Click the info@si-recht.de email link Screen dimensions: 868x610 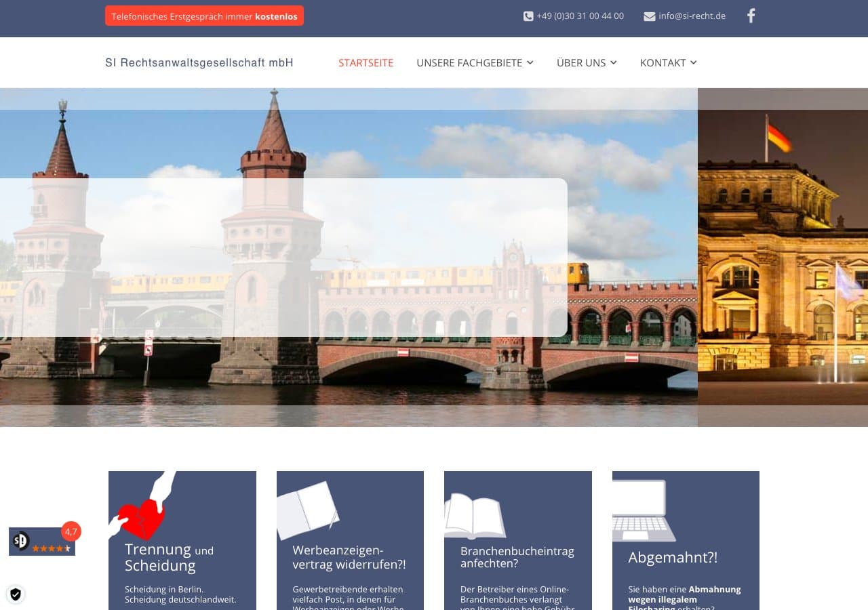pos(692,16)
